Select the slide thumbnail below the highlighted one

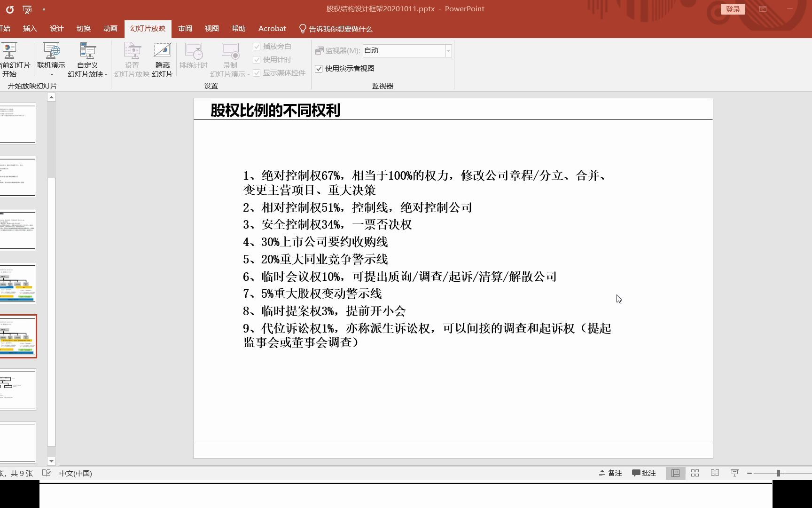click(x=17, y=389)
